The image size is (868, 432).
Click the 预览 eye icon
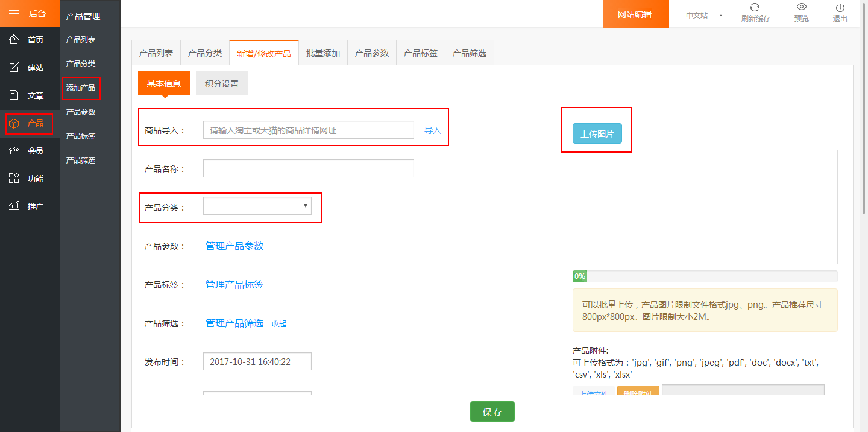click(802, 7)
